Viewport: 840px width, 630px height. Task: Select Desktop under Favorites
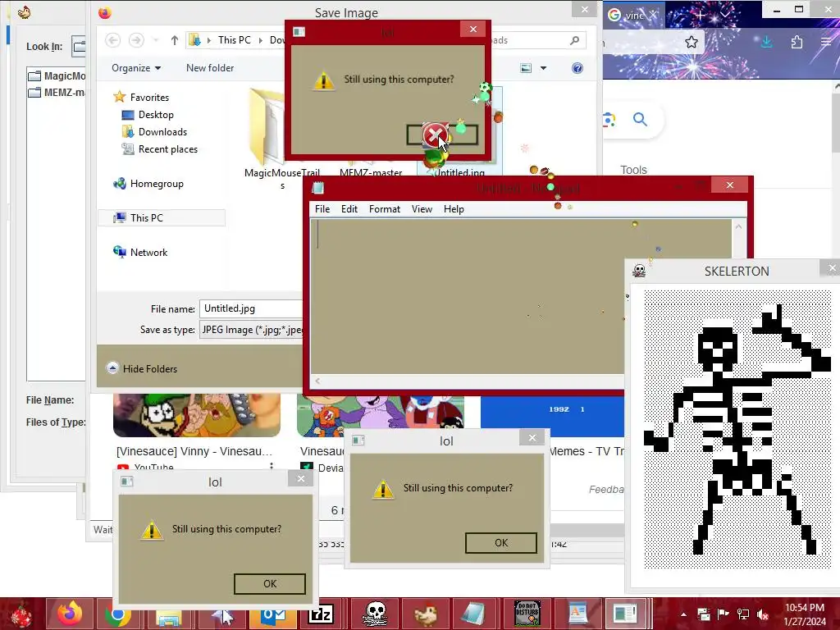[x=148, y=115]
